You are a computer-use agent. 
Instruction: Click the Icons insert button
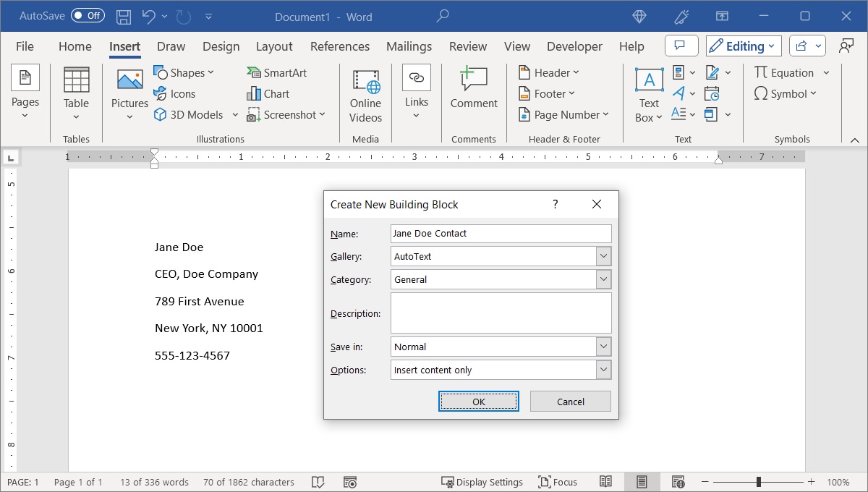click(x=175, y=93)
